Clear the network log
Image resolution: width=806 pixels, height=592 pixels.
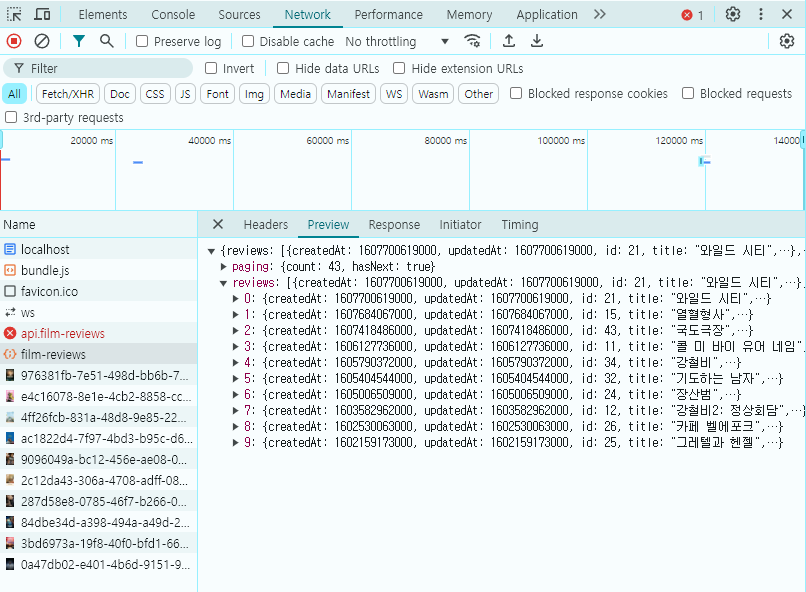click(x=42, y=41)
